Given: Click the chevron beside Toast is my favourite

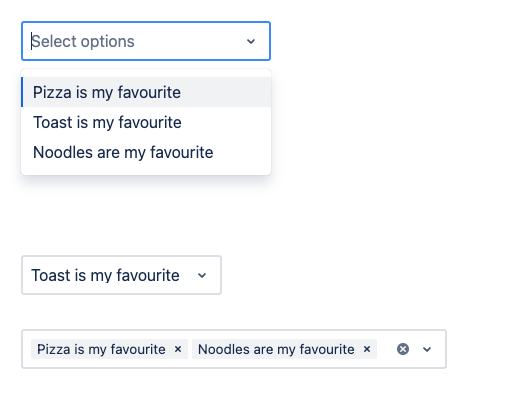Looking at the screenshot, I should [202, 275].
